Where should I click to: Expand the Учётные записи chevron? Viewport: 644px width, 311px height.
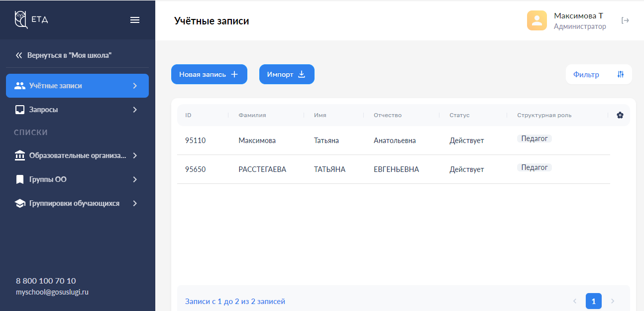pyautogui.click(x=135, y=86)
